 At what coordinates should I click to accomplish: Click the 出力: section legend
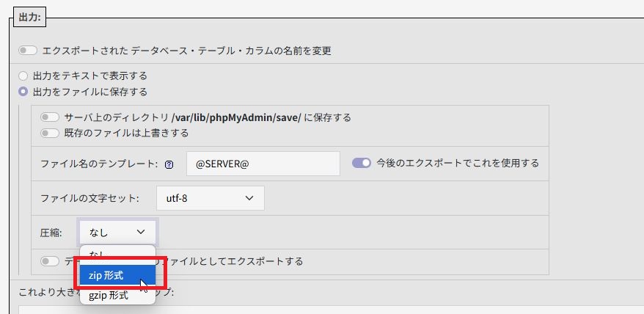tap(29, 18)
